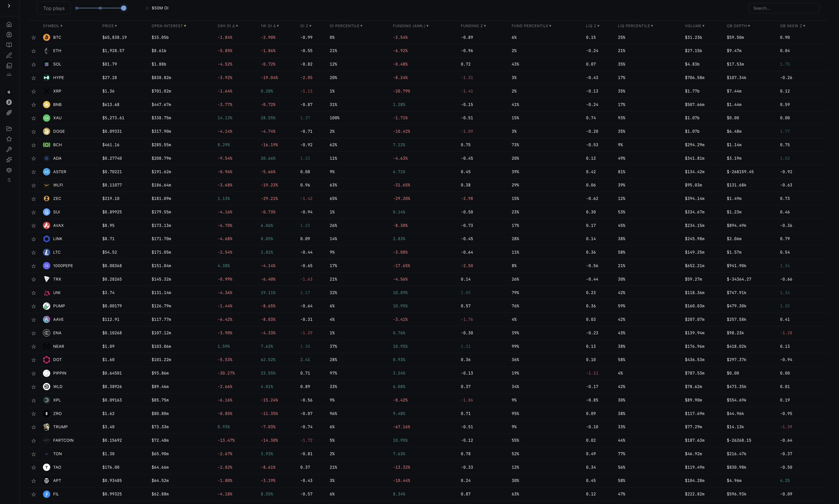Click the Bitcoin icon in the sidebar
This screenshot has width=839, height=504.
(x=9, y=102)
